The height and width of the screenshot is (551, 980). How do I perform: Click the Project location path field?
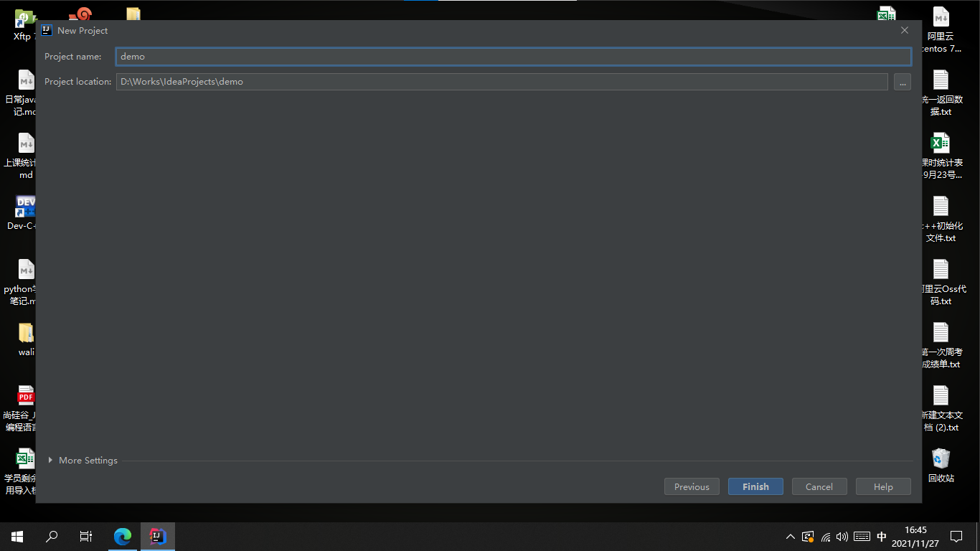tap(501, 82)
